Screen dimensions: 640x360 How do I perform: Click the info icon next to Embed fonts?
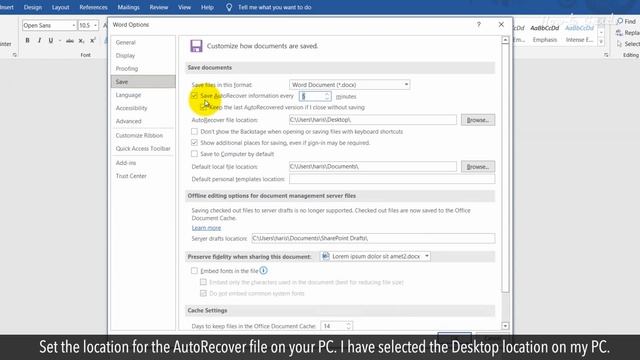click(264, 271)
